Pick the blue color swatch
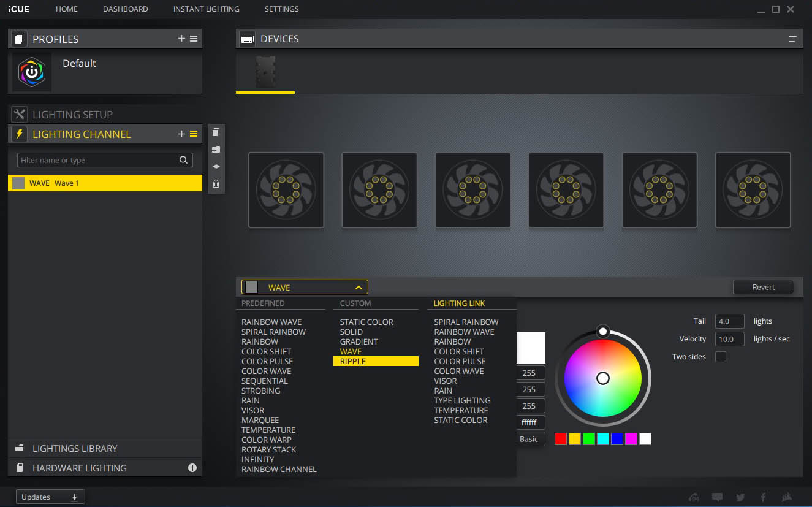The height and width of the screenshot is (507, 812). pos(617,439)
